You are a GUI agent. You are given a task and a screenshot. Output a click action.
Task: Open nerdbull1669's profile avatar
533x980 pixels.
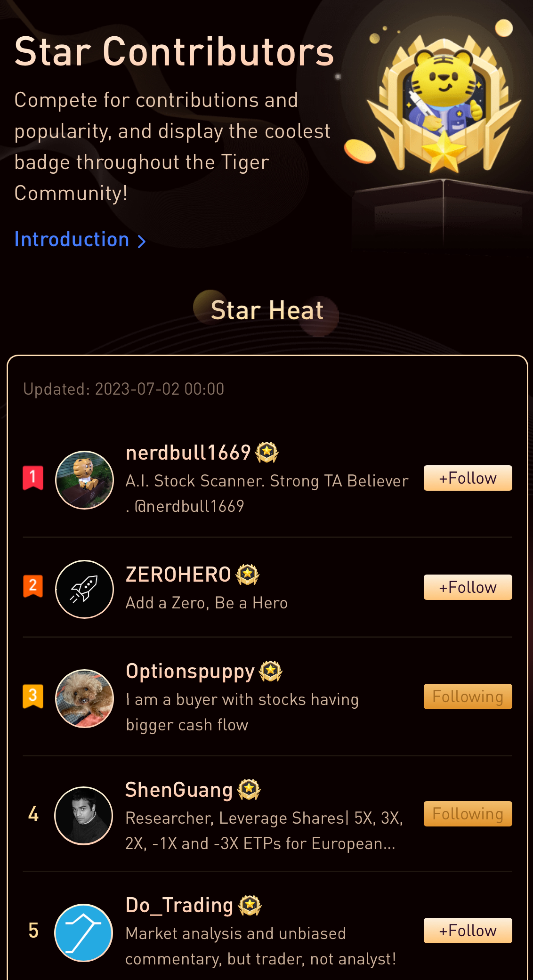(x=84, y=480)
